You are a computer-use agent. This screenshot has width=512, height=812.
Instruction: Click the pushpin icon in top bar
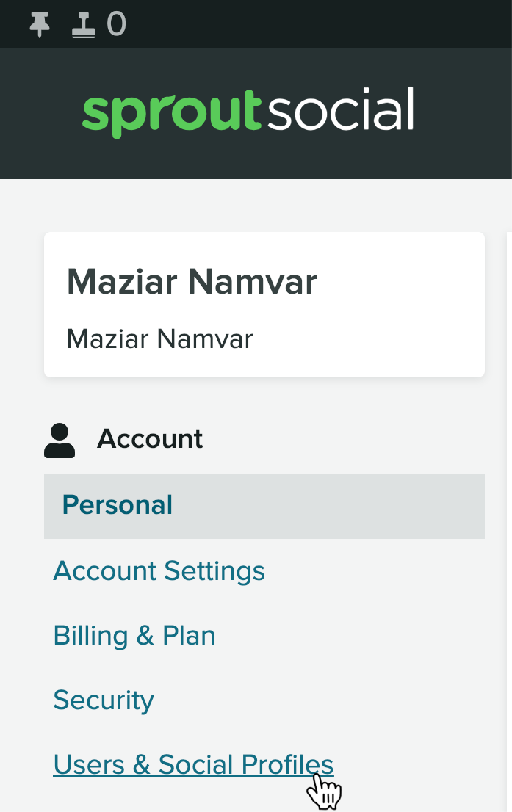[x=40, y=24]
